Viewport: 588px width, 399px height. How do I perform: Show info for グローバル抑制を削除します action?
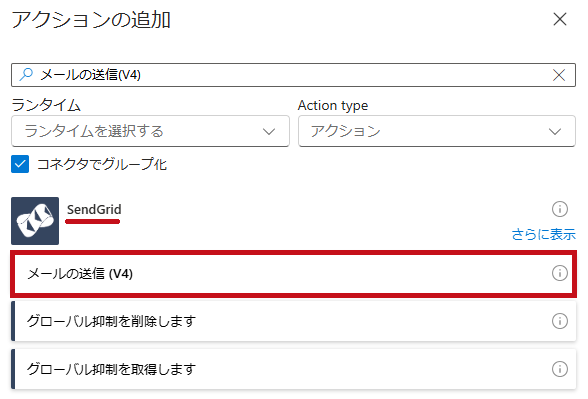pos(560,321)
